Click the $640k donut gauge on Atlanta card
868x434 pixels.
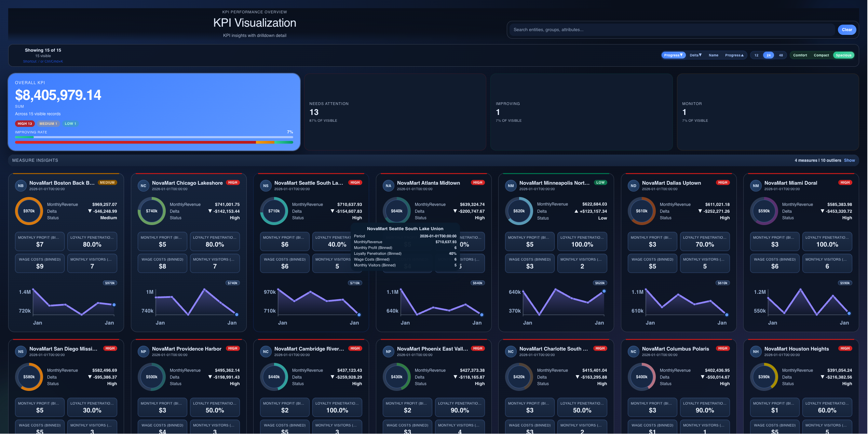coord(397,211)
